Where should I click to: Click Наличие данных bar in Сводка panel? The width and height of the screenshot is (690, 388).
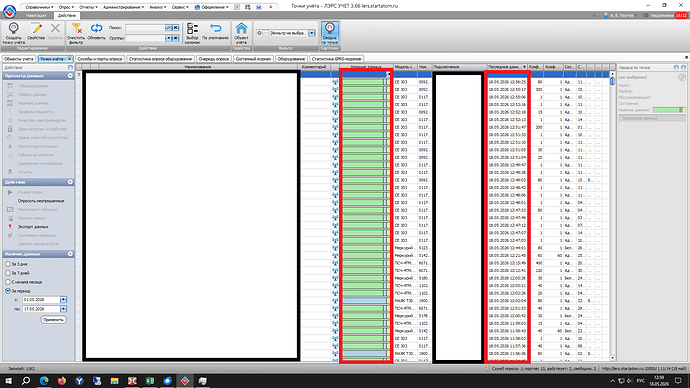(669, 110)
